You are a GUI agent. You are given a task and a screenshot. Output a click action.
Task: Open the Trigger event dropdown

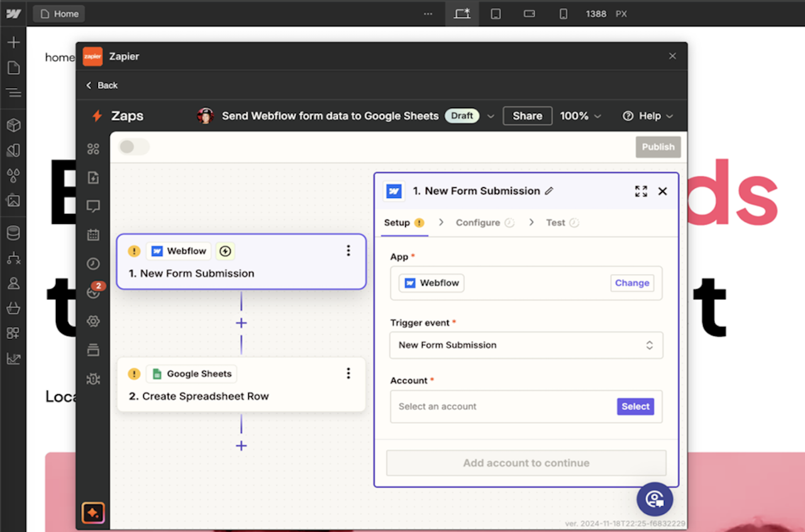(526, 345)
